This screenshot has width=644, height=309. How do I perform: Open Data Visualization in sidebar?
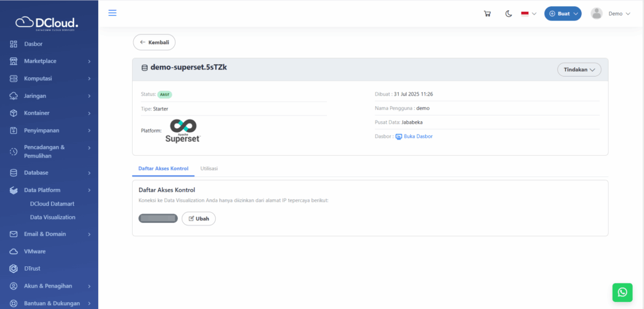[53, 217]
